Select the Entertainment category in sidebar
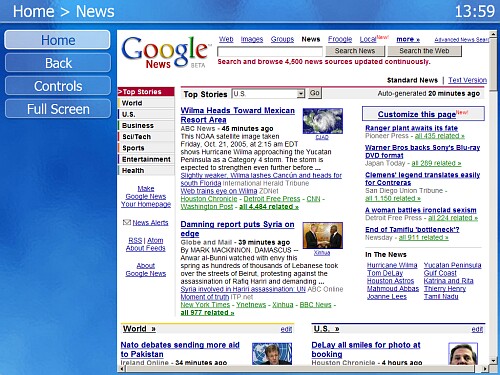Viewport: 500px width, 375px height. coord(146,159)
